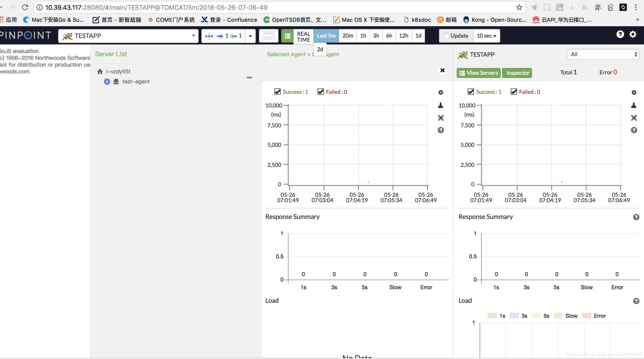Click the View Servers button

pyautogui.click(x=478, y=73)
